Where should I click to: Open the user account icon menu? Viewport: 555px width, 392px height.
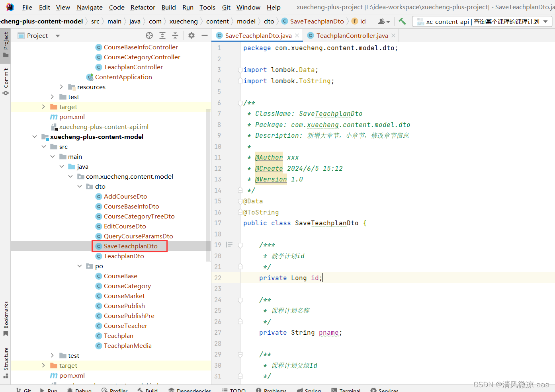384,21
